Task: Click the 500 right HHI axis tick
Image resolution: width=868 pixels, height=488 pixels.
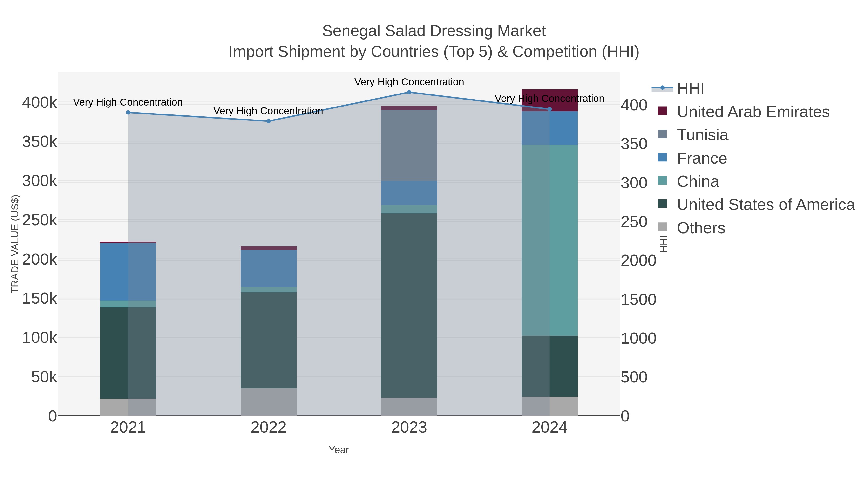Action: pyautogui.click(x=634, y=377)
